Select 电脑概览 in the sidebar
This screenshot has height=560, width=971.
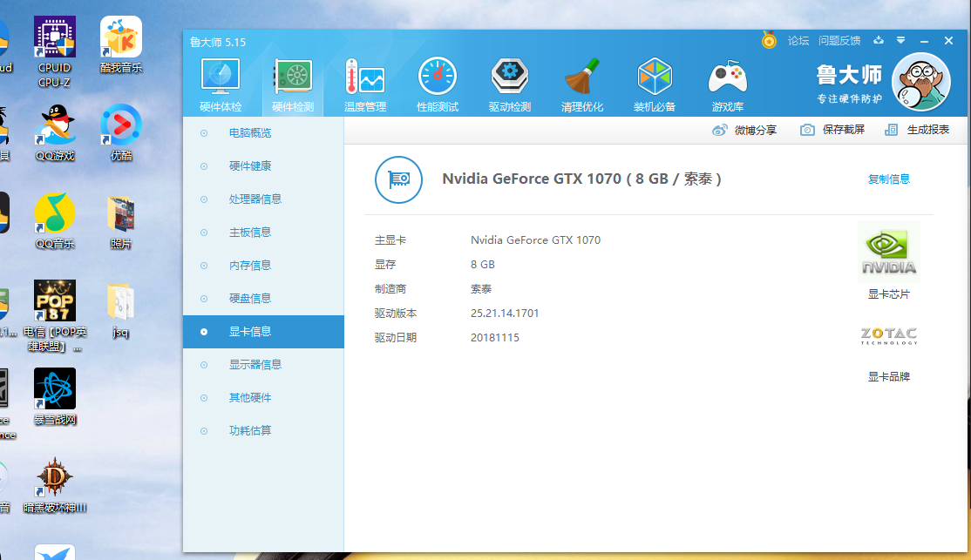tap(263, 133)
